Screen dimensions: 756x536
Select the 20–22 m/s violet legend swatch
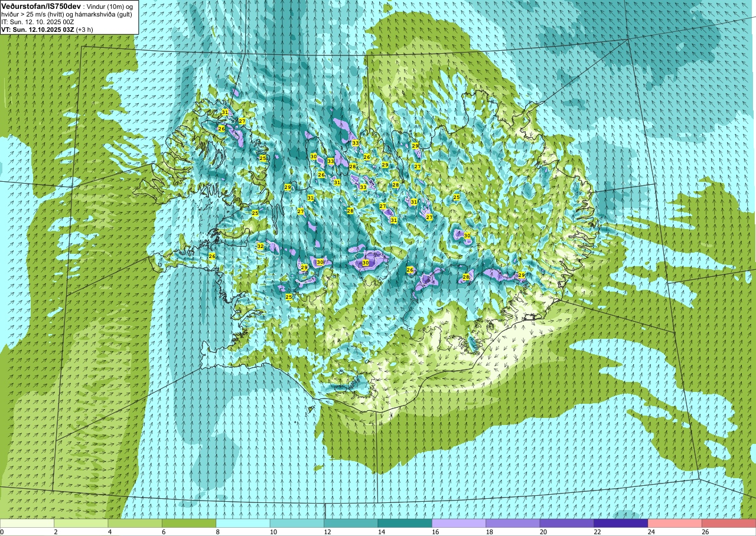click(567, 523)
